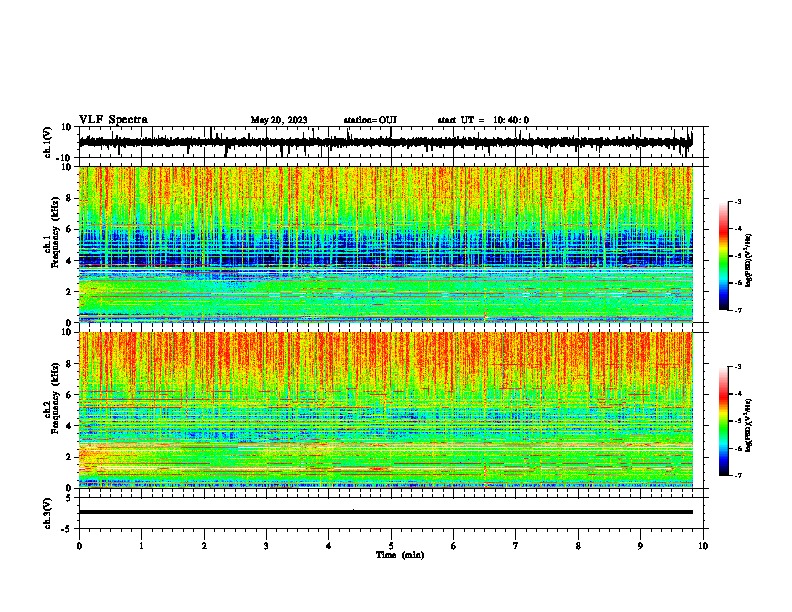Click the "Time (min)" axis label
Screen dimensions: 792x612
pos(400,555)
